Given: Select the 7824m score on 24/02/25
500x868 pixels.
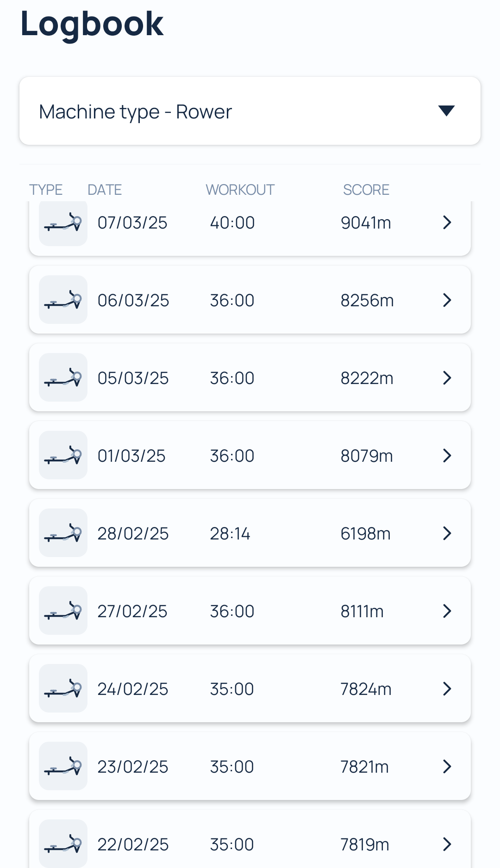Looking at the screenshot, I should (x=366, y=689).
